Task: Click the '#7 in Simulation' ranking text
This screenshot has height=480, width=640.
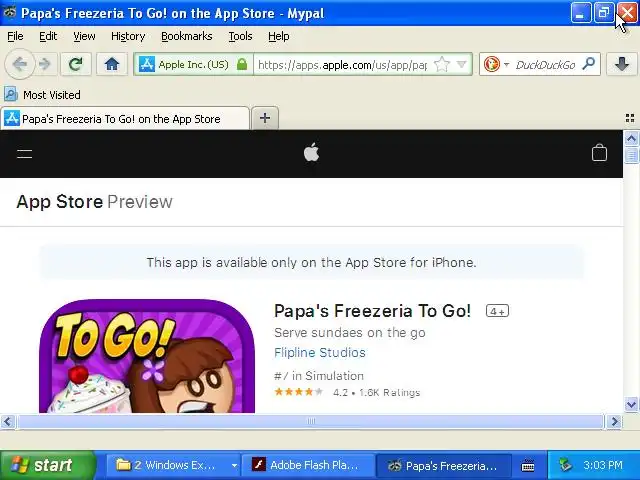Action: pyautogui.click(x=318, y=376)
